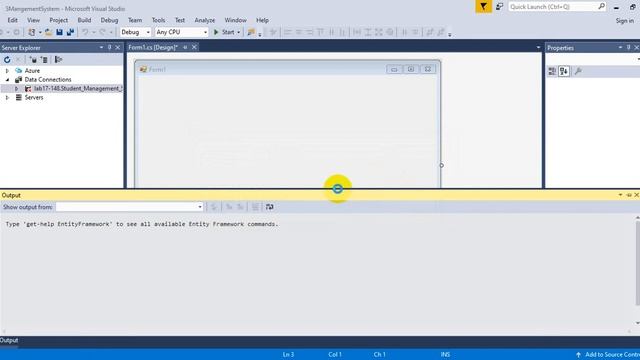
Task: Expand the Servers node
Action: (7, 98)
